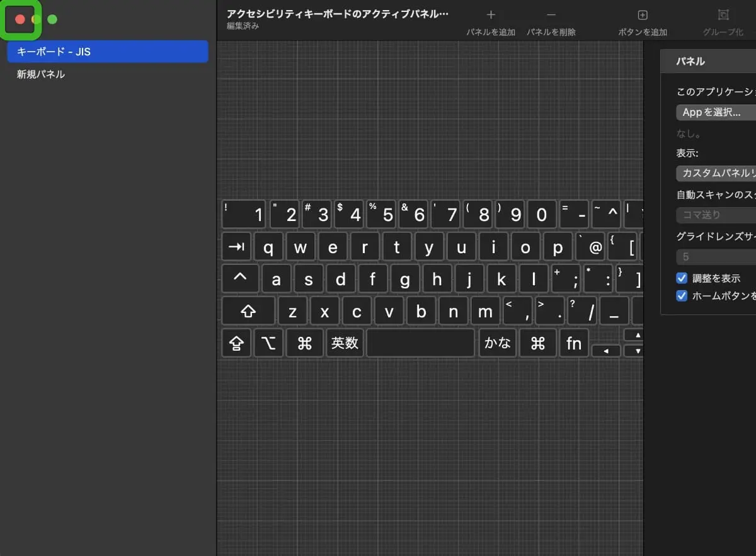This screenshot has height=556, width=756.
Task: Click the 英数 key in the editor
Action: click(x=345, y=343)
